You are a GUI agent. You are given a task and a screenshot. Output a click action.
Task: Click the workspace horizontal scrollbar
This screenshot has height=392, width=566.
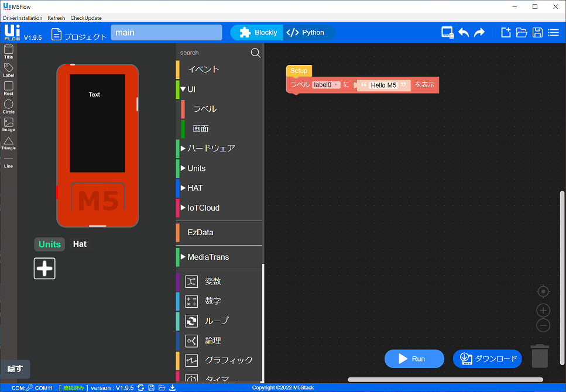tap(445, 379)
